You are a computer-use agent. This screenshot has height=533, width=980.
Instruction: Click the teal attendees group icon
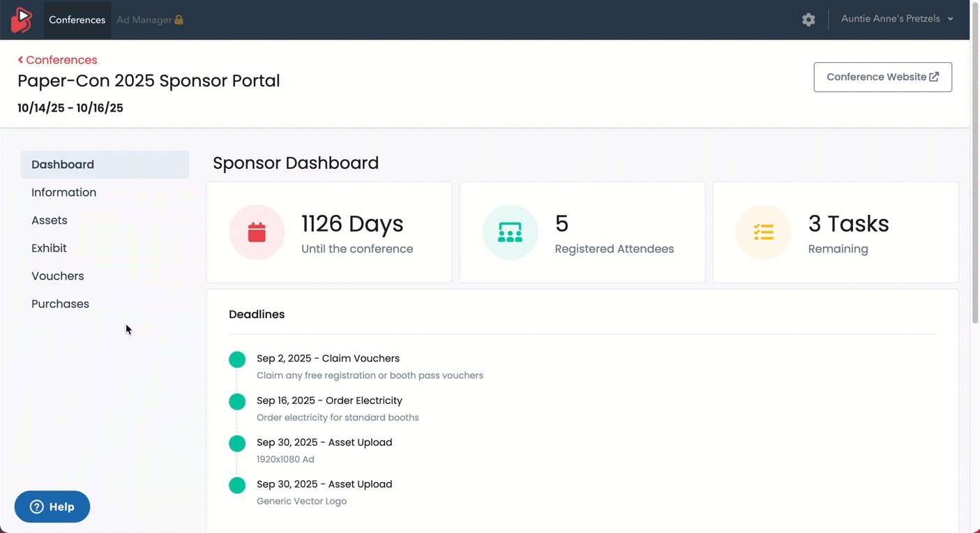[x=510, y=232]
